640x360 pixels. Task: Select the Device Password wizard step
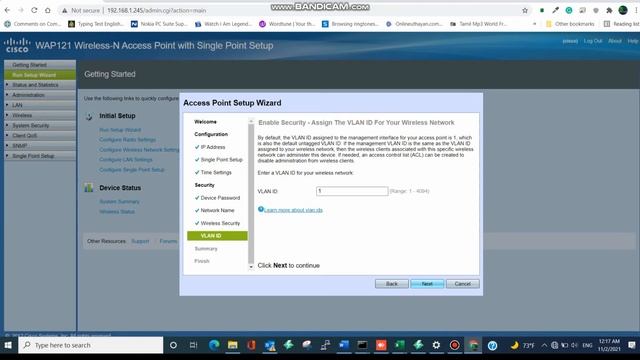220,198
